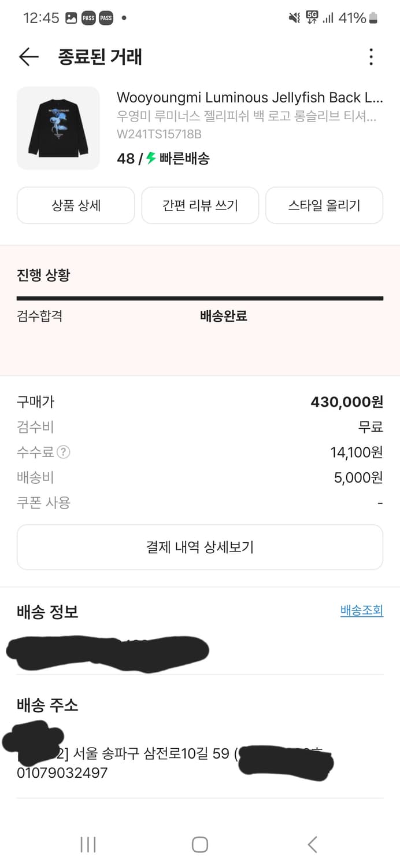Switch to the 종료된 거래 screen title

click(x=99, y=57)
